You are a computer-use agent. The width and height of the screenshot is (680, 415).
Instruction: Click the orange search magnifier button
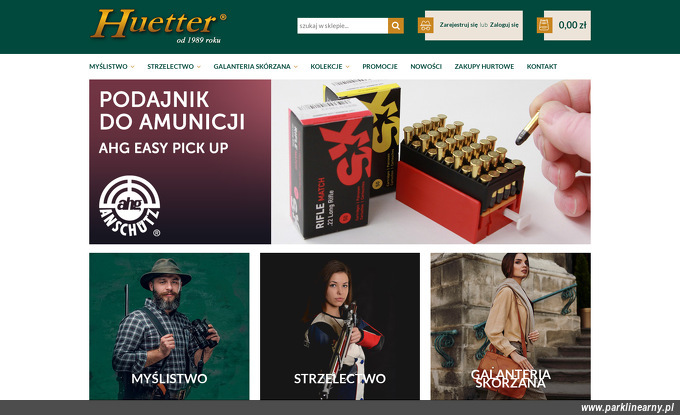coord(396,26)
